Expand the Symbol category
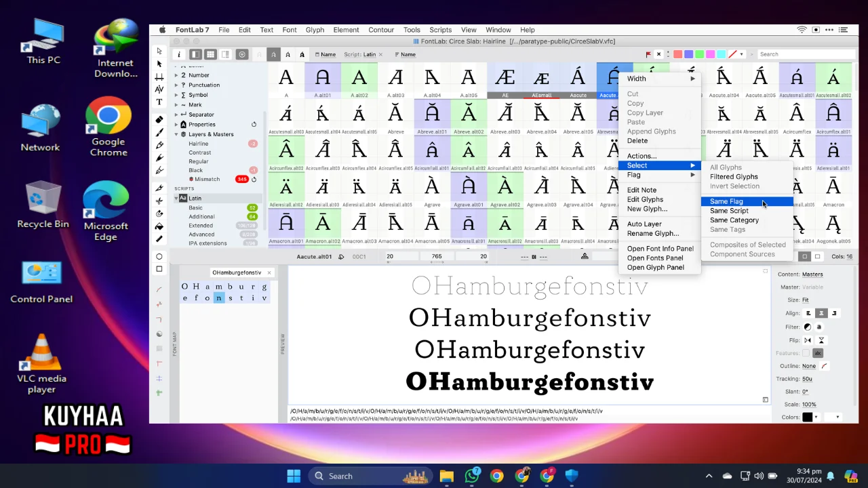The image size is (868, 488). pyautogui.click(x=176, y=95)
